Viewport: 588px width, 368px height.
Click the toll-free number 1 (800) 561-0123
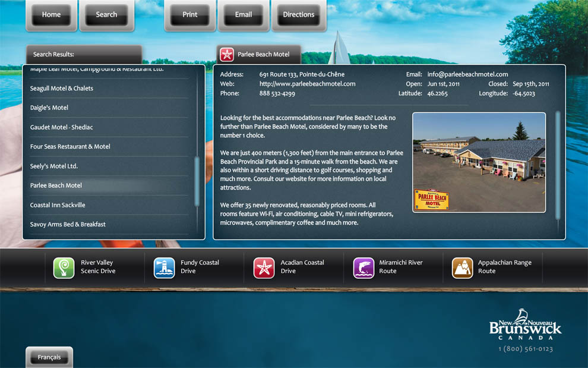[526, 349]
